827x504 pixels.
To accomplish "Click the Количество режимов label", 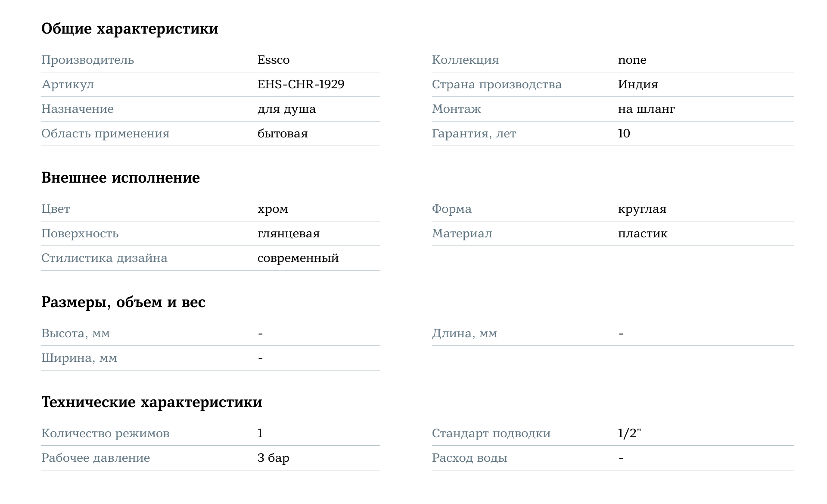I will click(105, 433).
